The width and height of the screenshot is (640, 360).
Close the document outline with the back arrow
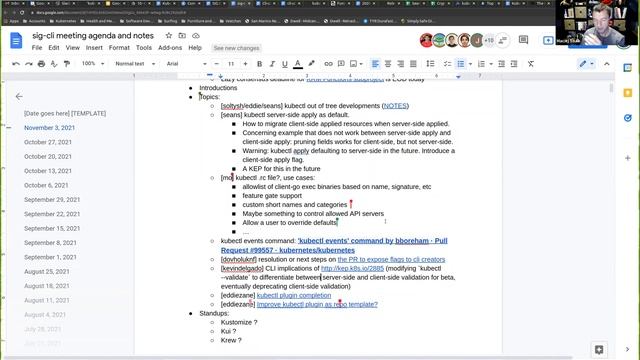pyautogui.click(x=19, y=97)
